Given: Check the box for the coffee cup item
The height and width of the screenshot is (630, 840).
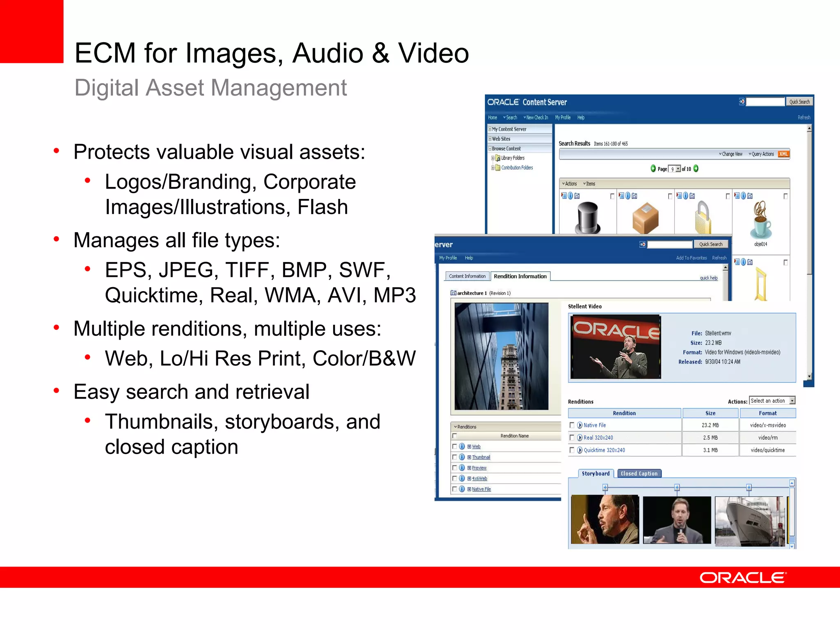Looking at the screenshot, I should 785,196.
